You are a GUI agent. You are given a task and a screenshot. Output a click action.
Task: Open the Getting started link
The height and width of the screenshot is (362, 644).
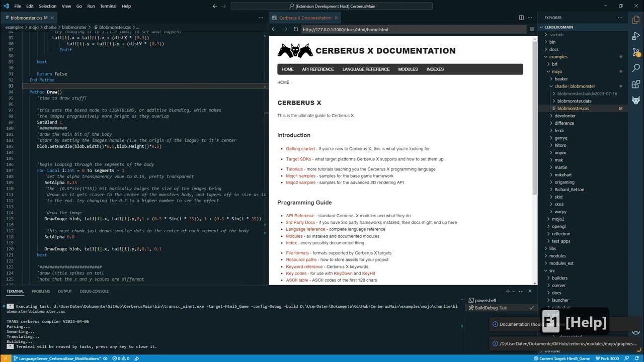click(x=300, y=149)
